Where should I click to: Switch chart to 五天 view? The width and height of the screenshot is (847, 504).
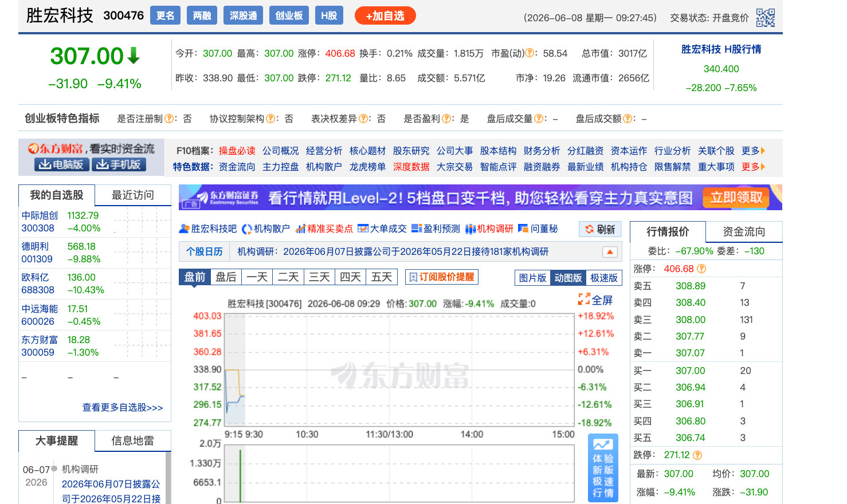[x=382, y=277]
